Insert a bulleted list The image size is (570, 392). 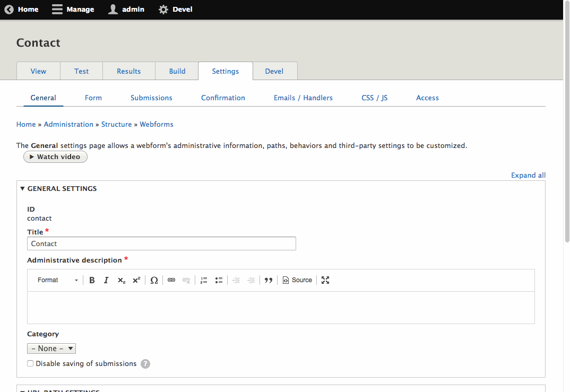click(219, 280)
